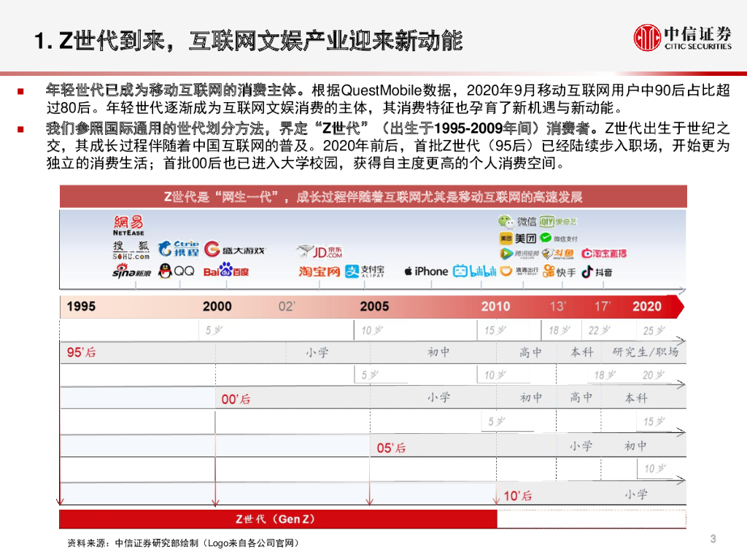Click the Alipay logo
747x560 pixels.
pyautogui.click(x=365, y=271)
